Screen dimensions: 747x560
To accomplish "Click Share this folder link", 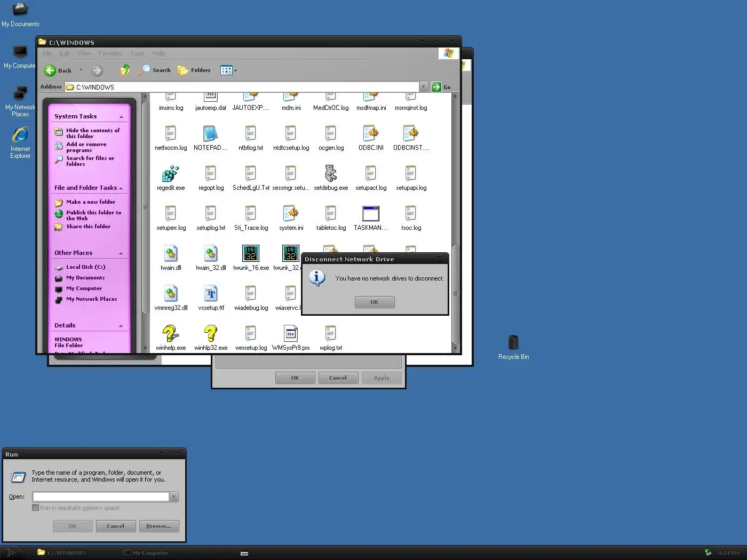I will [88, 227].
